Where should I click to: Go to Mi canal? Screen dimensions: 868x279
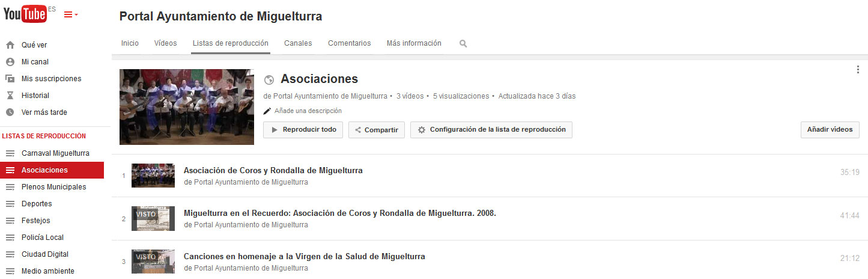tap(35, 62)
